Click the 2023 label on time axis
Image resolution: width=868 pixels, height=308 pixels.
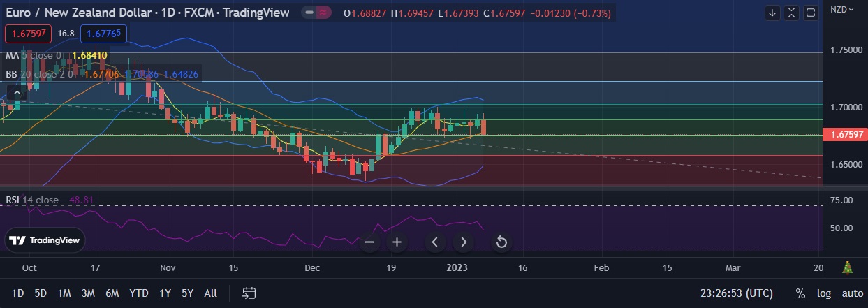[457, 267]
